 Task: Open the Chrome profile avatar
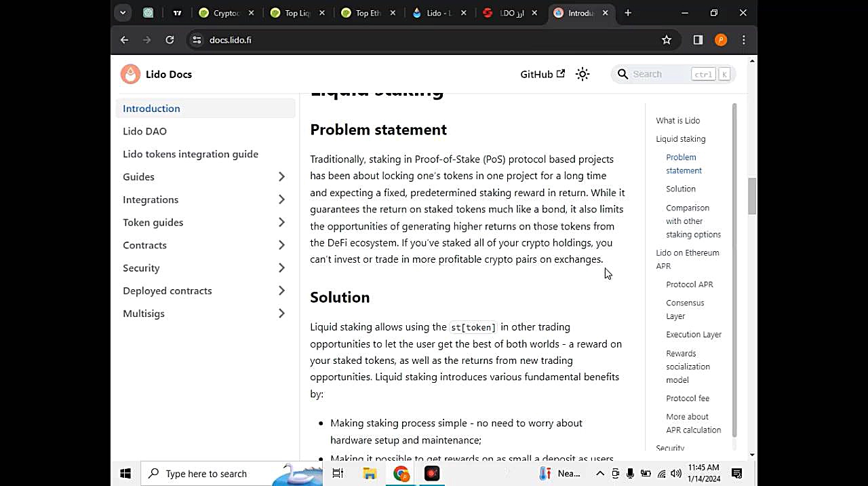(721, 40)
